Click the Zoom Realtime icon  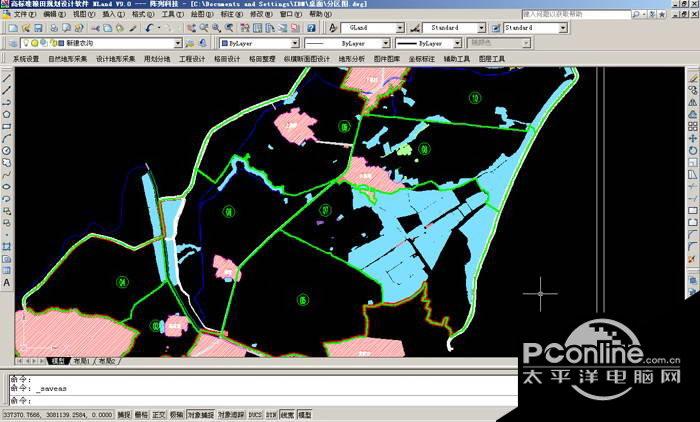pos(204,28)
